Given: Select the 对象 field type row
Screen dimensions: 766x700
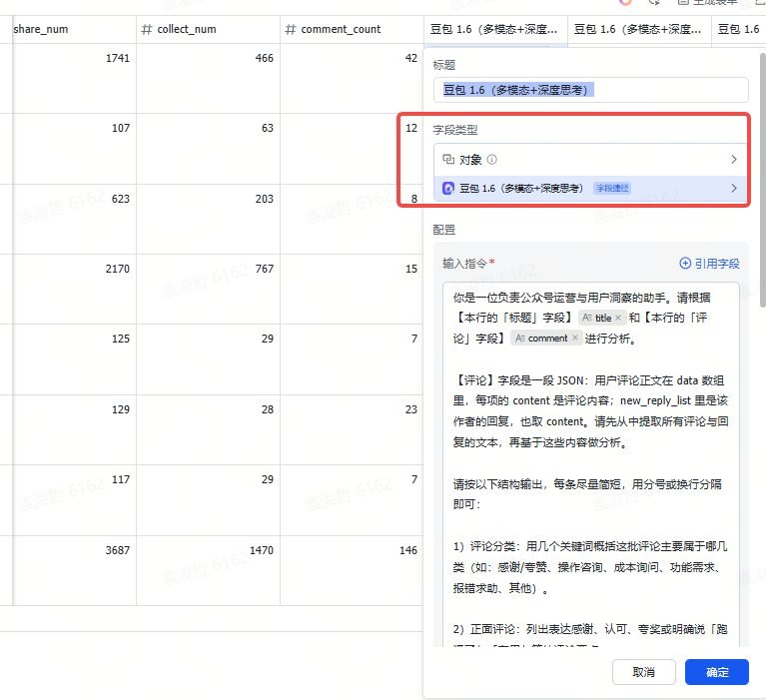Looking at the screenshot, I should (590, 160).
